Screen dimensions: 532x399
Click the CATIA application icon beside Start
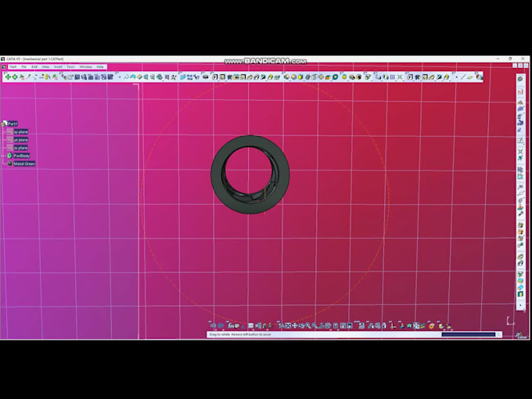pos(4,66)
